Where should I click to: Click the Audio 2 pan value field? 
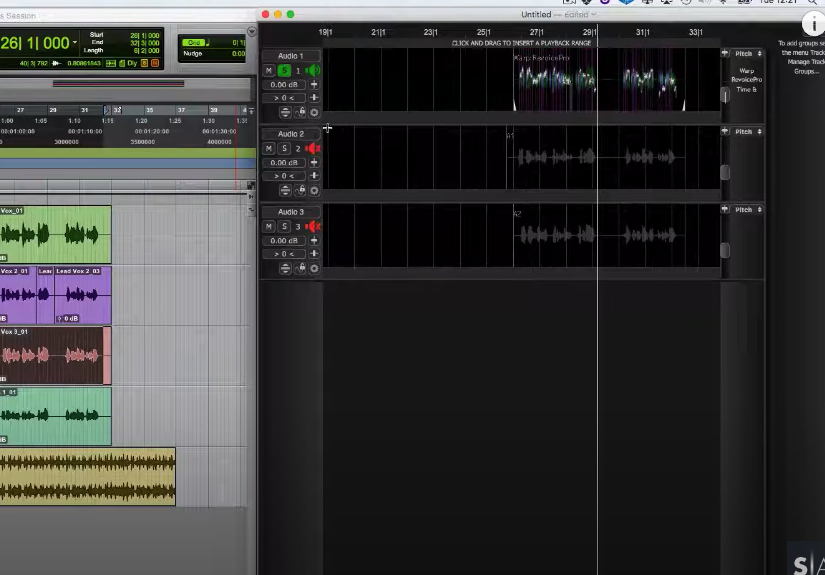tap(284, 176)
